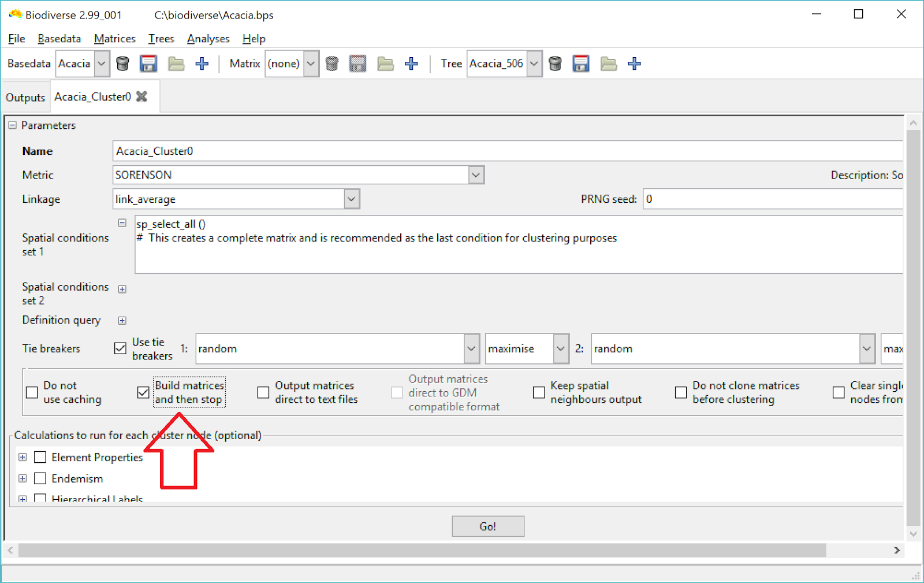Save the Acacia basedata with the red disk icon

148,64
